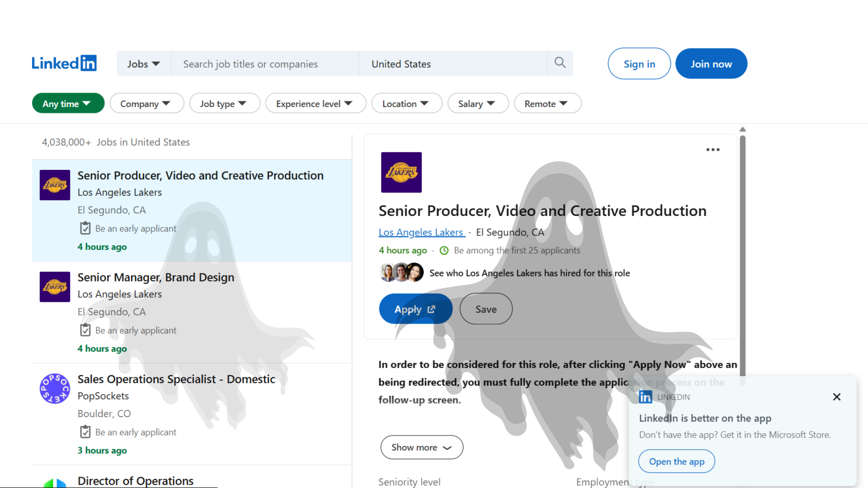Focus the job titles or companies search field

click(x=265, y=64)
